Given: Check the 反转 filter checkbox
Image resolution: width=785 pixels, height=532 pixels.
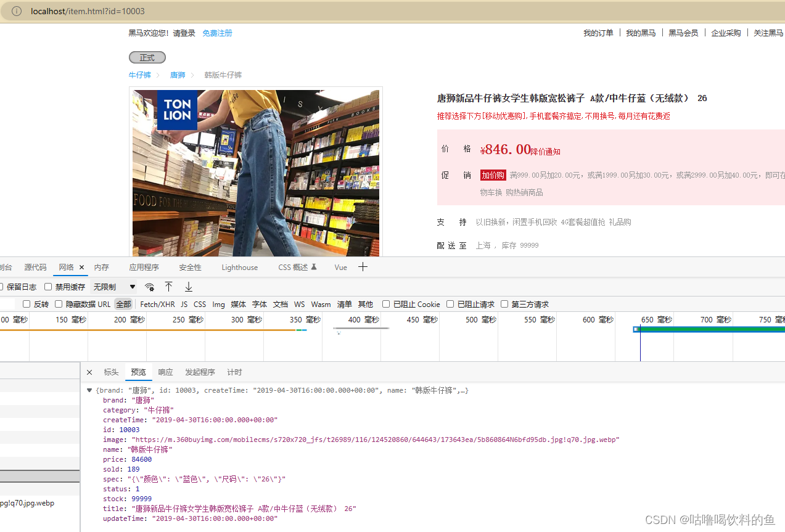Looking at the screenshot, I should [27, 304].
